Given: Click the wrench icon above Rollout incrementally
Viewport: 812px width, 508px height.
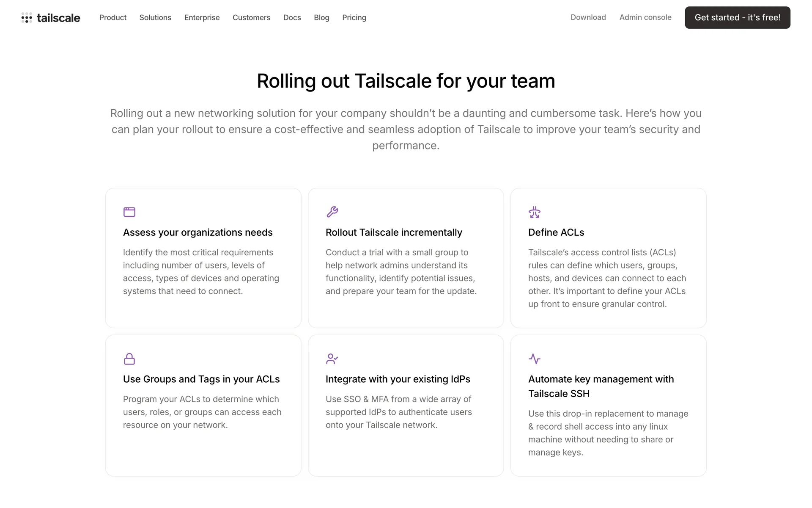Looking at the screenshot, I should tap(332, 212).
